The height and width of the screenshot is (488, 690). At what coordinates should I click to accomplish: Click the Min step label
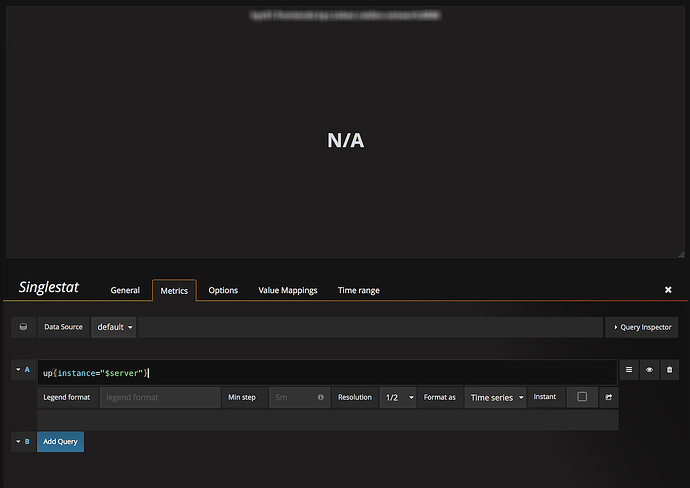[242, 397]
